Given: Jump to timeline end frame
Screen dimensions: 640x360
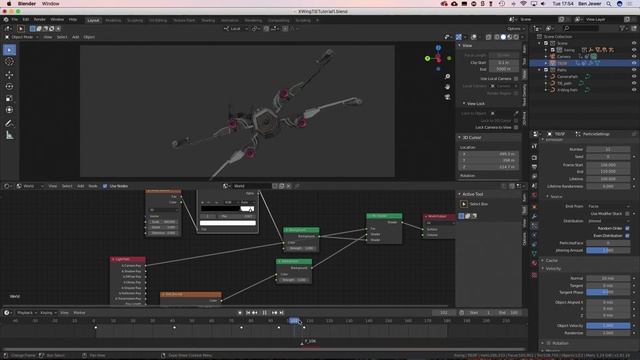Looking at the screenshot, I should tap(281, 313).
